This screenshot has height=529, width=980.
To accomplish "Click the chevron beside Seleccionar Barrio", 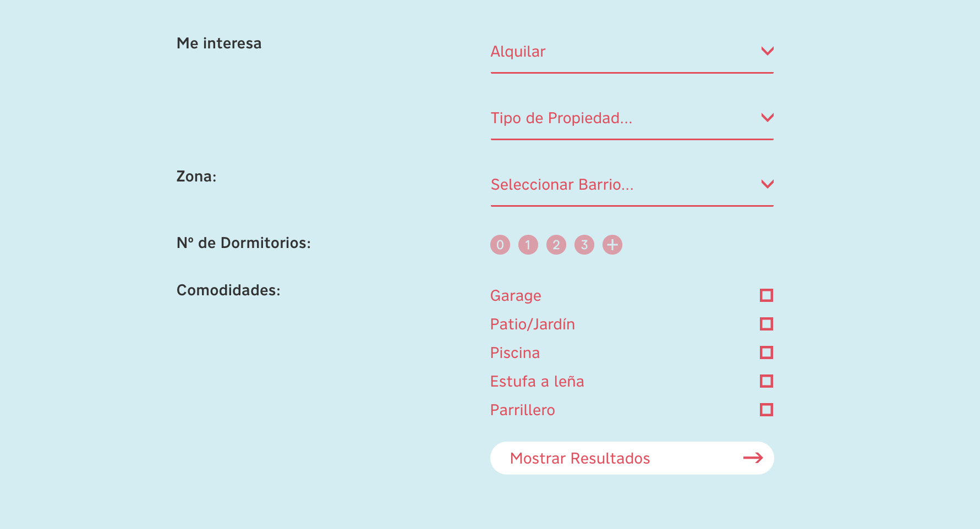I will point(767,184).
